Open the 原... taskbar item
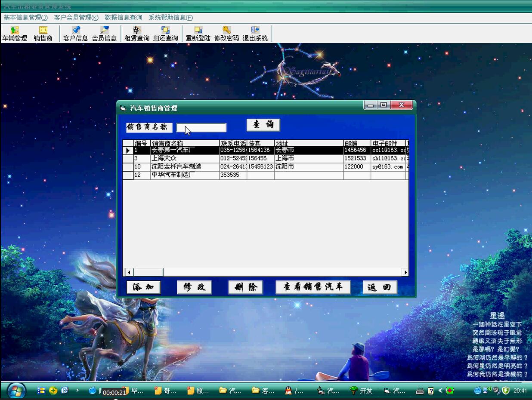The width and height of the screenshot is (532, 400). pos(198,391)
